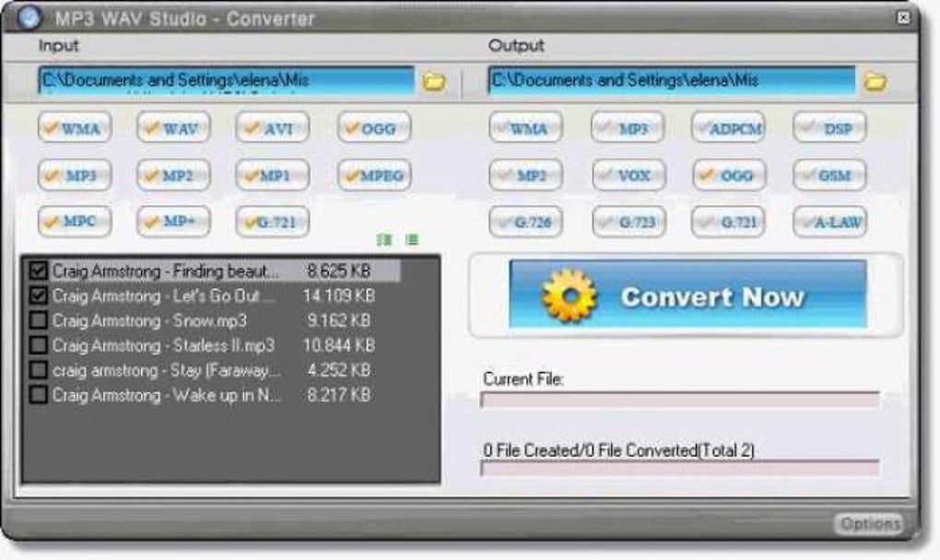The image size is (940, 560).
Task: Check the 'Wake up in N...' file checkbox
Action: click(x=39, y=395)
